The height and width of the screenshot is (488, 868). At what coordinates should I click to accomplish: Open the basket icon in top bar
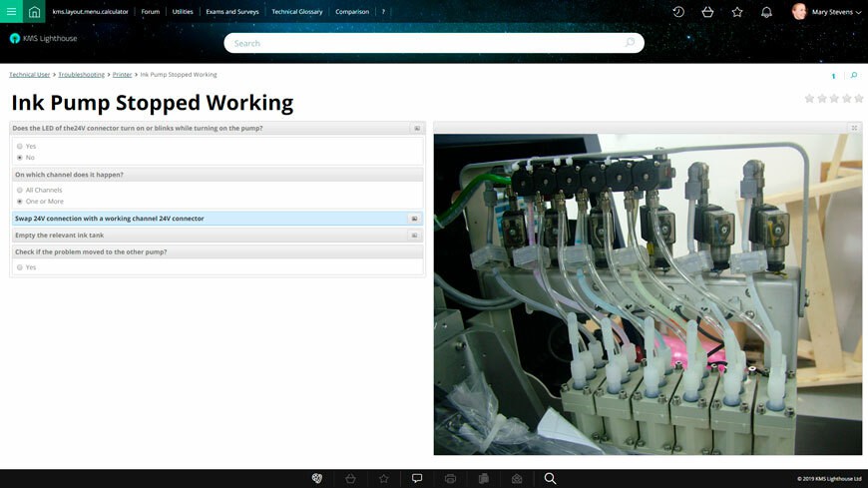coord(707,12)
